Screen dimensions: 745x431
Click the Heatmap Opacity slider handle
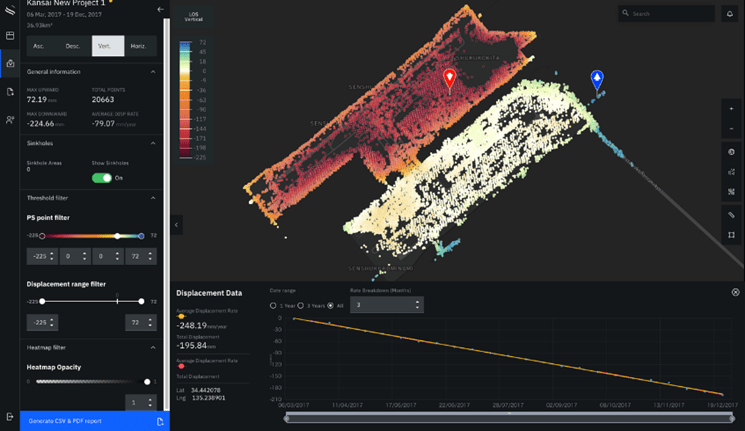click(x=147, y=382)
